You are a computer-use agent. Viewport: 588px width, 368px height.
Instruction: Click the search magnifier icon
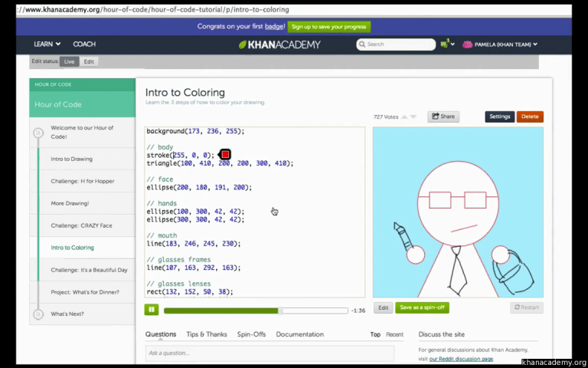(362, 44)
